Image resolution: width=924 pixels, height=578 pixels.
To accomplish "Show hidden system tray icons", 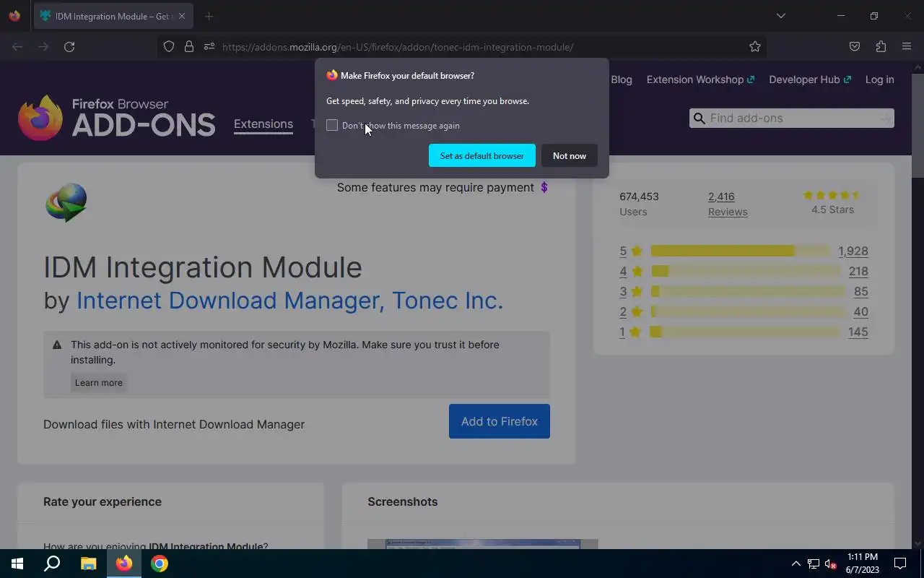I will [x=796, y=564].
